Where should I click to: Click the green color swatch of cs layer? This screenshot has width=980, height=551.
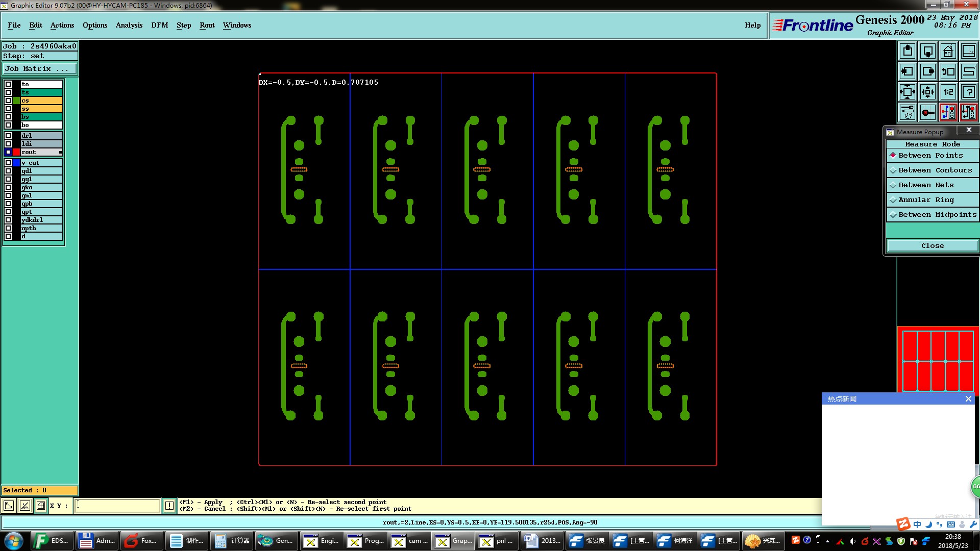(x=16, y=101)
